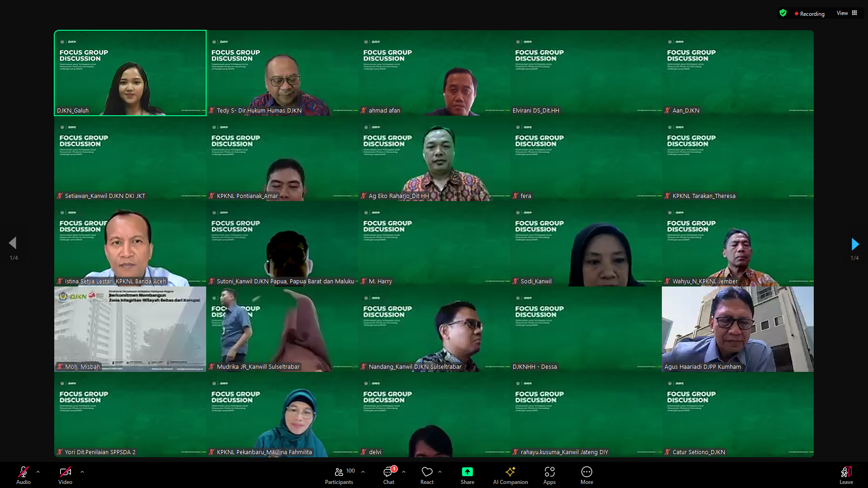Click the red Recording indicator

[x=809, y=14]
